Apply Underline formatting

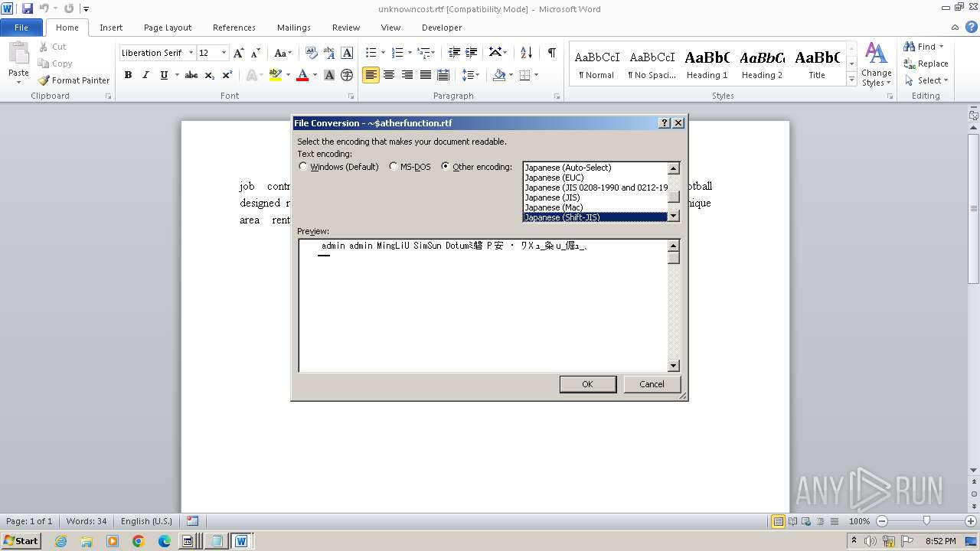[x=164, y=75]
